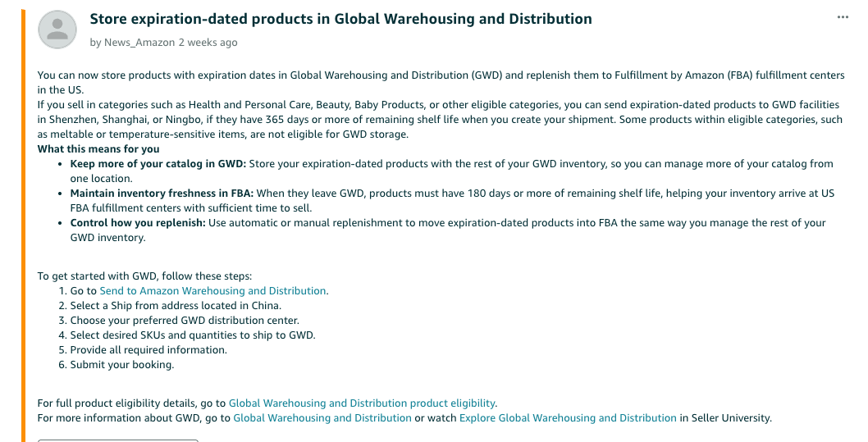Open the Global Warehousing and Distribution info link
Image resolution: width=868 pixels, height=442 pixels.
pyautogui.click(x=322, y=418)
